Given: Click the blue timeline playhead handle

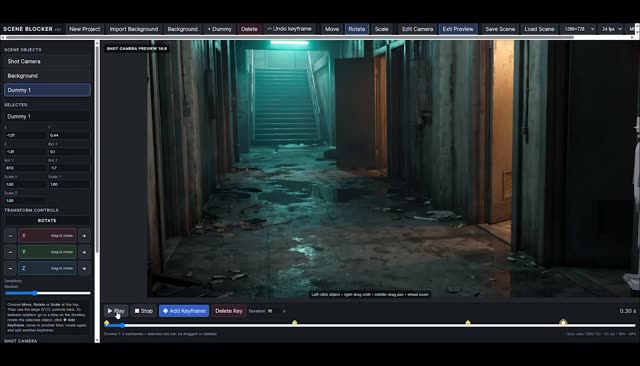Looking at the screenshot, I should 122,326.
